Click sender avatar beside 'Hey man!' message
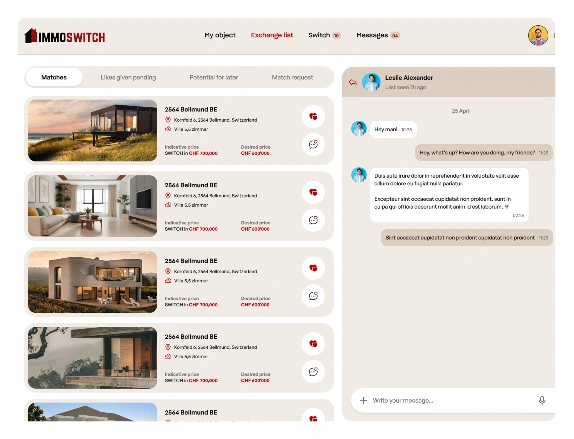 [x=359, y=129]
